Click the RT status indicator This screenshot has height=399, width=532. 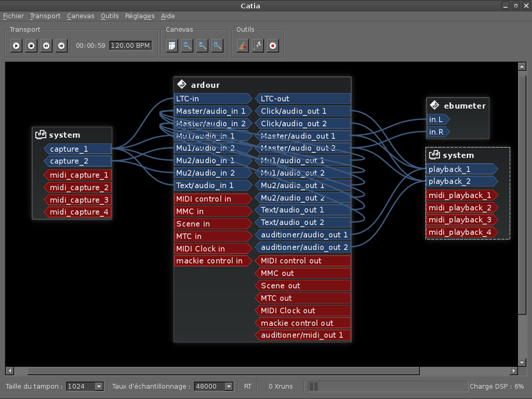248,386
